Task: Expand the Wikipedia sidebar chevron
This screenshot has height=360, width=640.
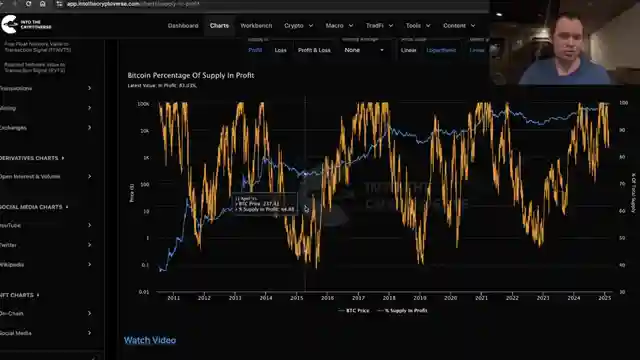Action: [x=89, y=264]
